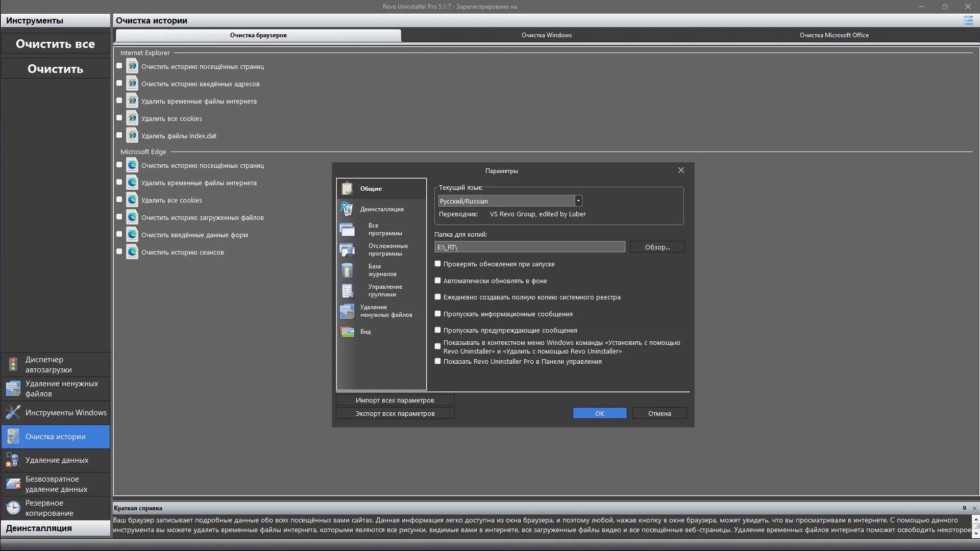This screenshot has width=980, height=551.
Task: Click Edge icon beside 'Очистить историю загруженных файлов'
Action: [132, 217]
